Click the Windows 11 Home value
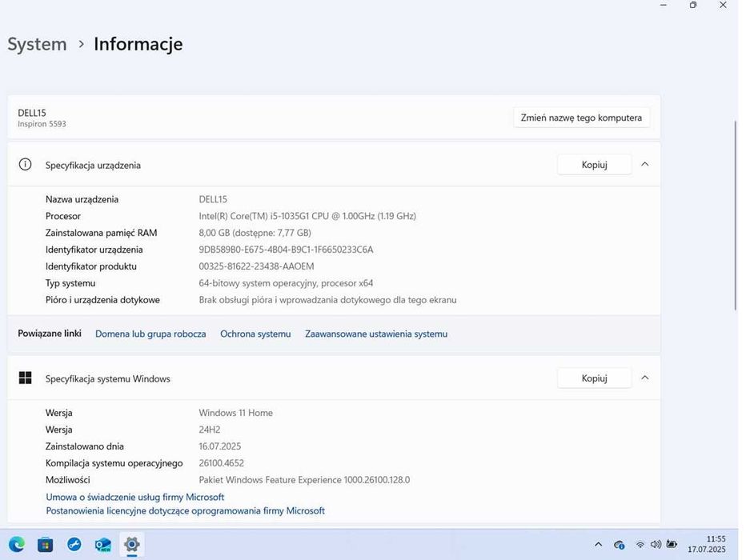This screenshot has width=754, height=560. point(235,413)
